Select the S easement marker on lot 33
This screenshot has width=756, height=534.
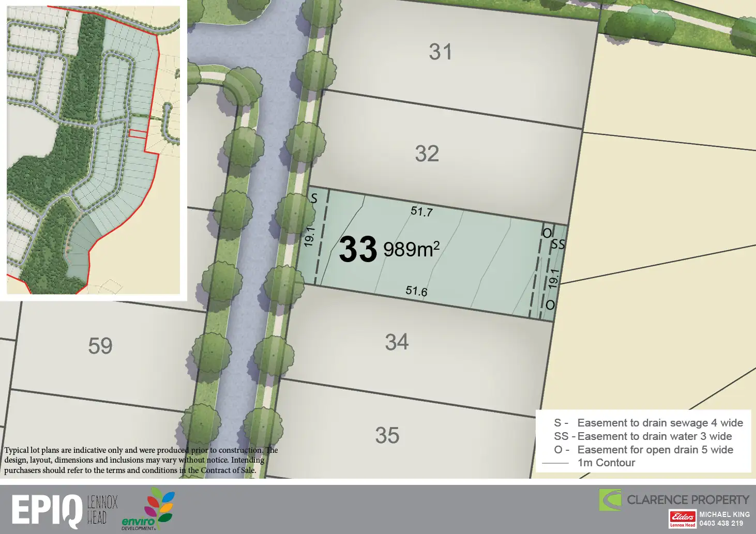point(314,199)
